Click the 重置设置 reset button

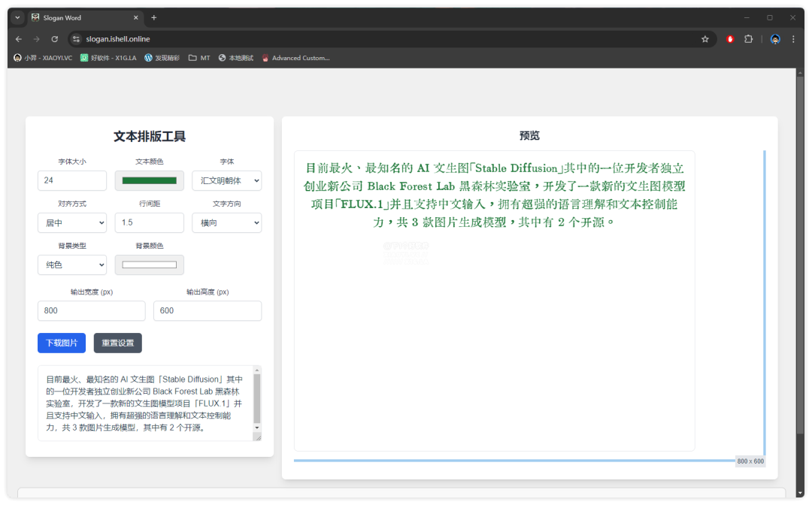click(x=117, y=343)
